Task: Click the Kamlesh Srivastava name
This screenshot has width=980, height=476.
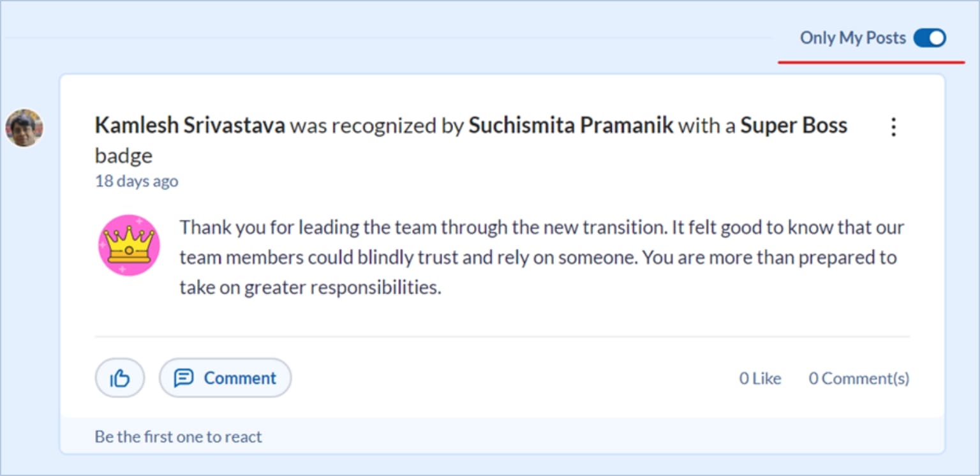Action: coord(189,126)
